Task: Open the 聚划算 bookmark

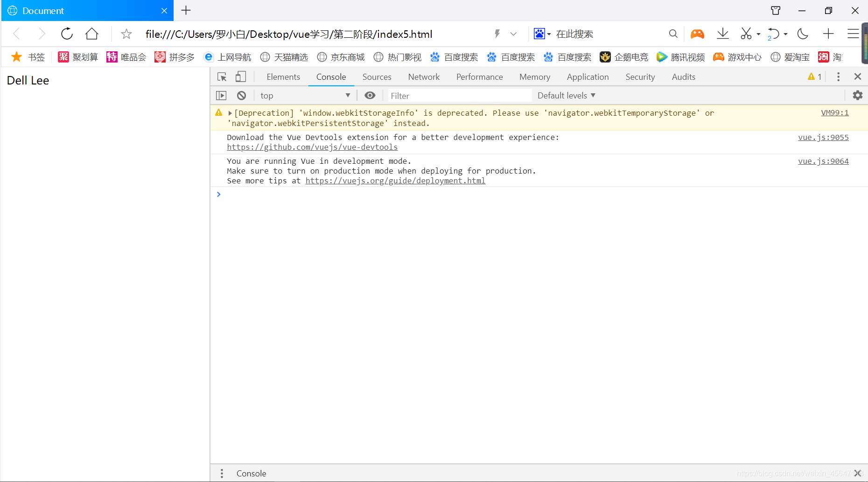Action: 78,57
